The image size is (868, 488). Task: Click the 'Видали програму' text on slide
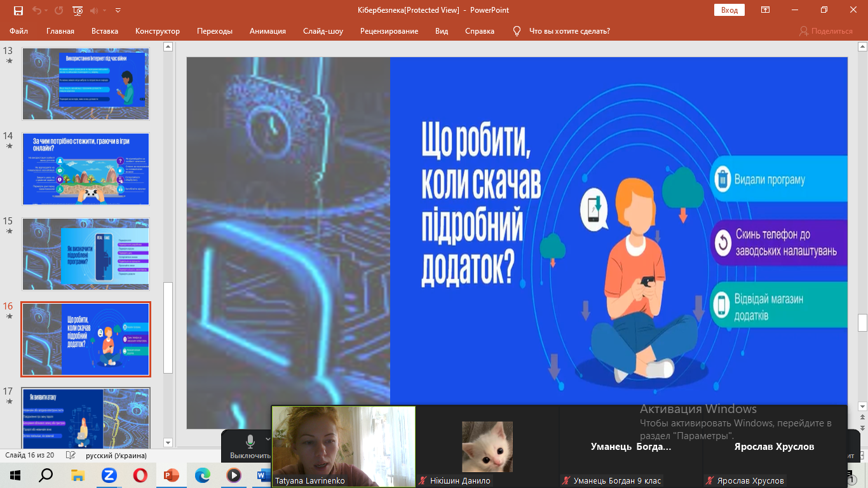point(770,179)
